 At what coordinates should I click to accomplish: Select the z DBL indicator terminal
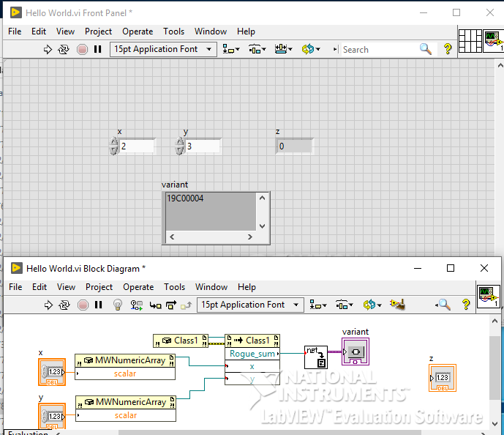[x=443, y=378]
